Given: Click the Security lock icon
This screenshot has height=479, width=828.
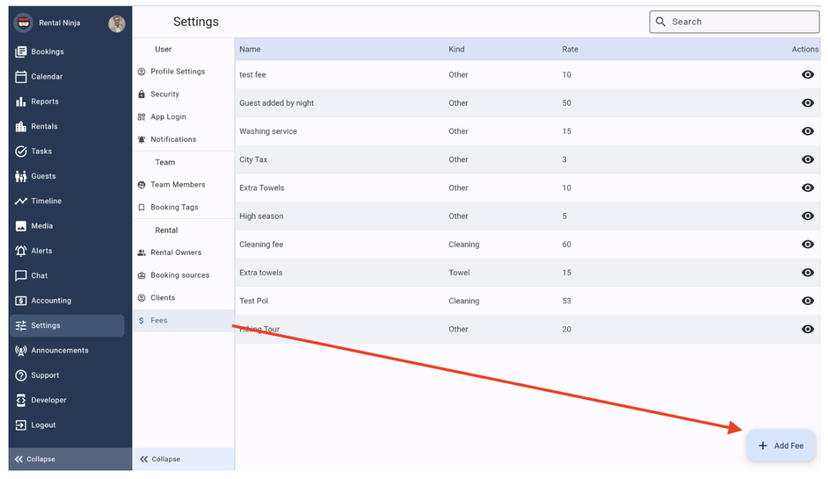Looking at the screenshot, I should tap(141, 94).
